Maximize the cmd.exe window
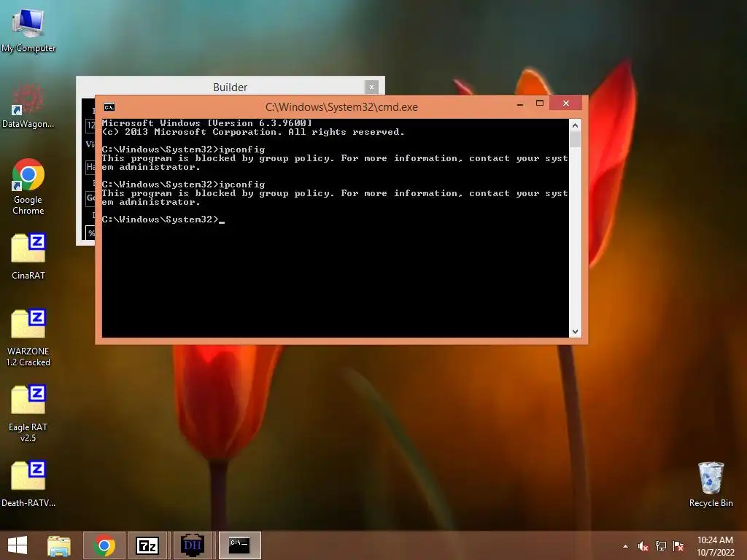The width and height of the screenshot is (747, 560). coord(540,104)
